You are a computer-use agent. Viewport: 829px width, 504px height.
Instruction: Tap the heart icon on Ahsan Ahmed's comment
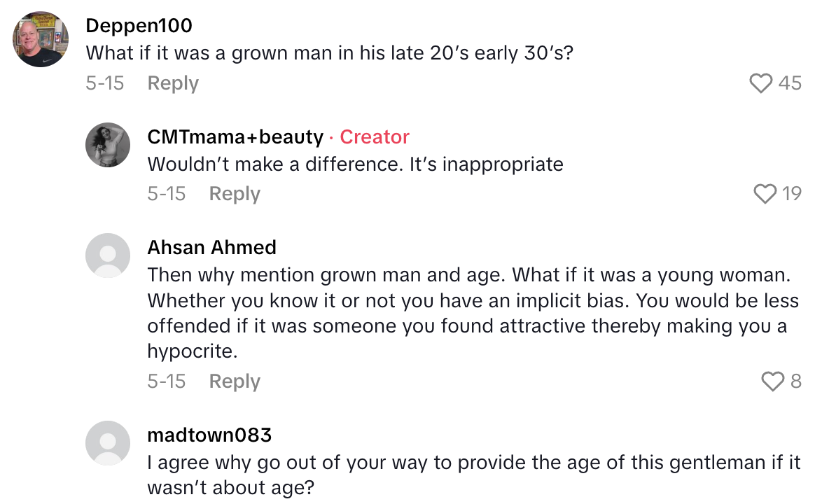773,381
